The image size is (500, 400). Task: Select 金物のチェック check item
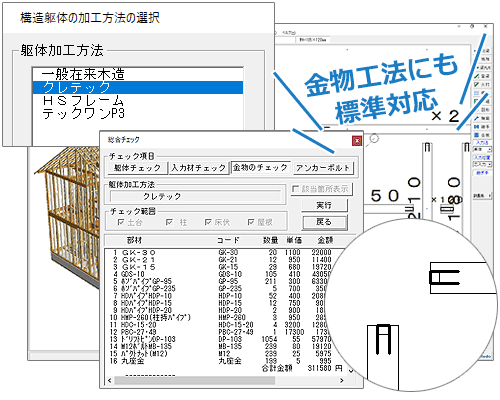click(x=260, y=168)
